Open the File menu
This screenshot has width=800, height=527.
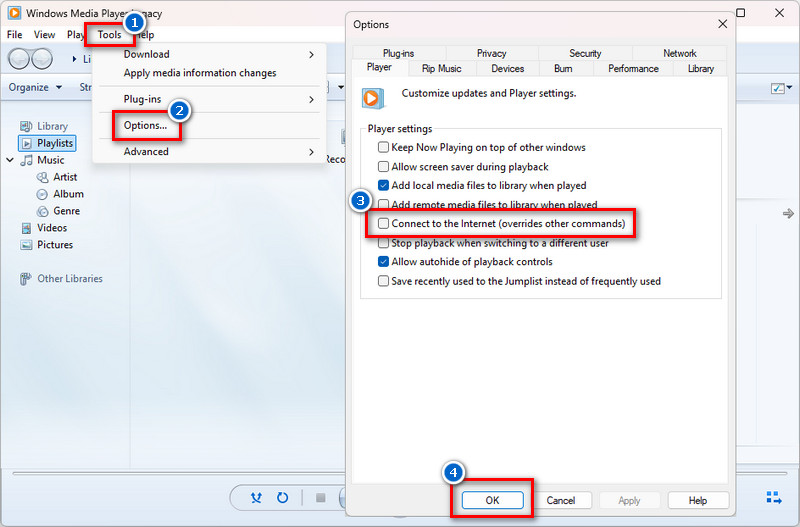(x=14, y=35)
